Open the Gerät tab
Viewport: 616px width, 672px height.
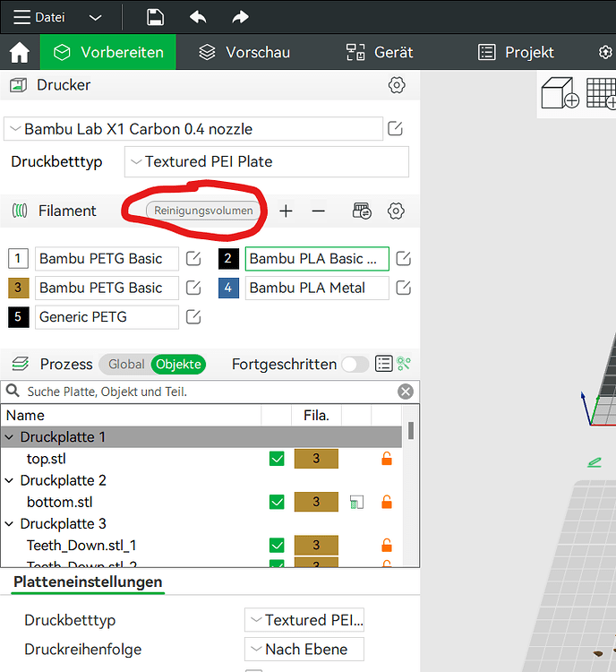click(x=380, y=52)
